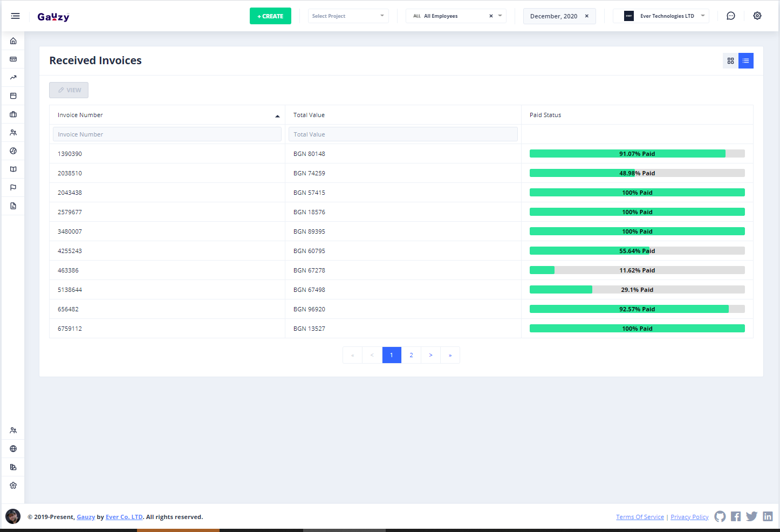
Task: Switch to card grid view
Action: [x=730, y=61]
